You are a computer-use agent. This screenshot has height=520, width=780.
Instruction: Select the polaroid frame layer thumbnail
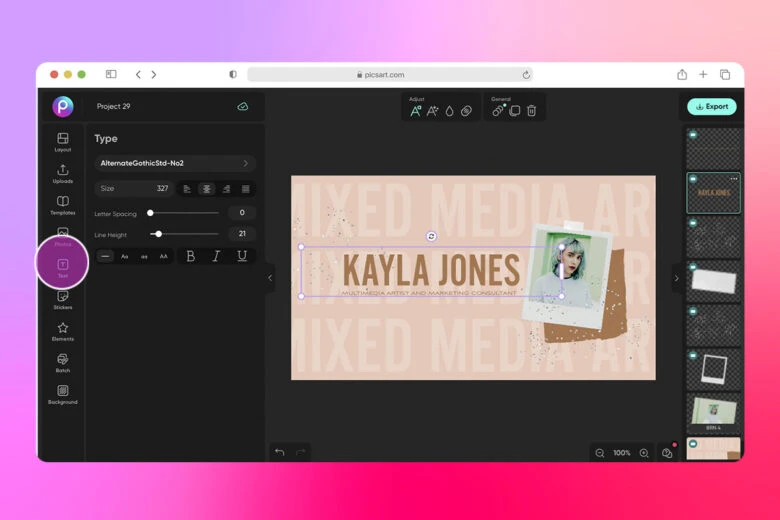(x=714, y=369)
